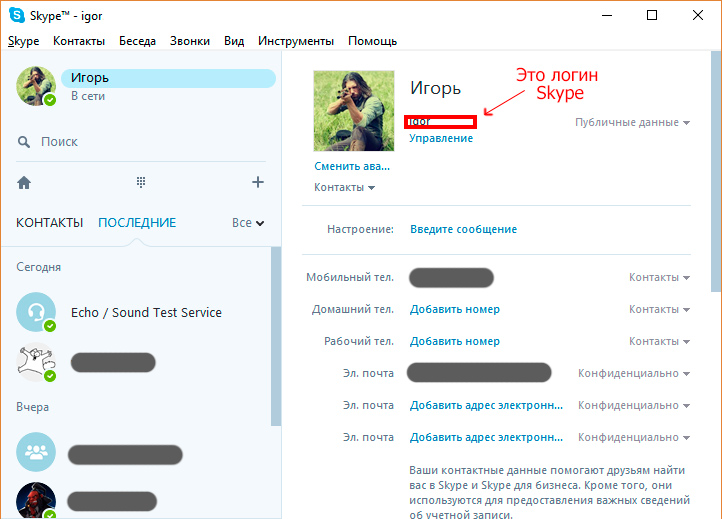Open the Контакты menu in menu bar
Viewport: 722px width, 519px height.
tap(79, 41)
